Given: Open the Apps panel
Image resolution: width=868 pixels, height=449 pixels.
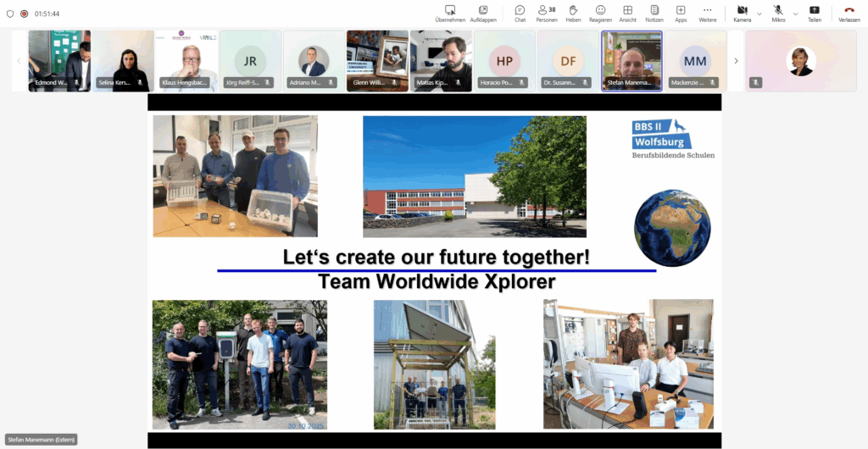Looking at the screenshot, I should point(681,14).
